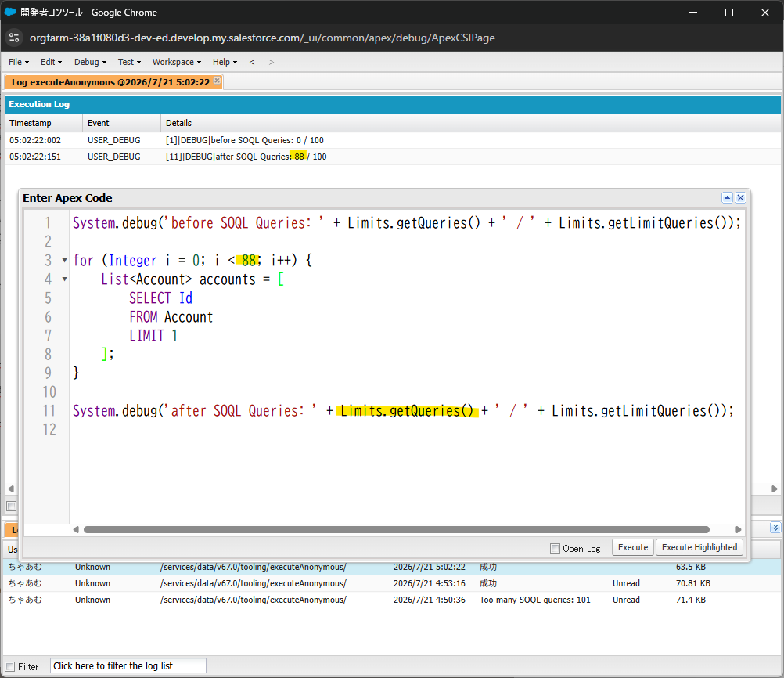The width and height of the screenshot is (784, 678).
Task: Click the Salesforce cloud icon in the title bar
Action: pyautogui.click(x=10, y=12)
